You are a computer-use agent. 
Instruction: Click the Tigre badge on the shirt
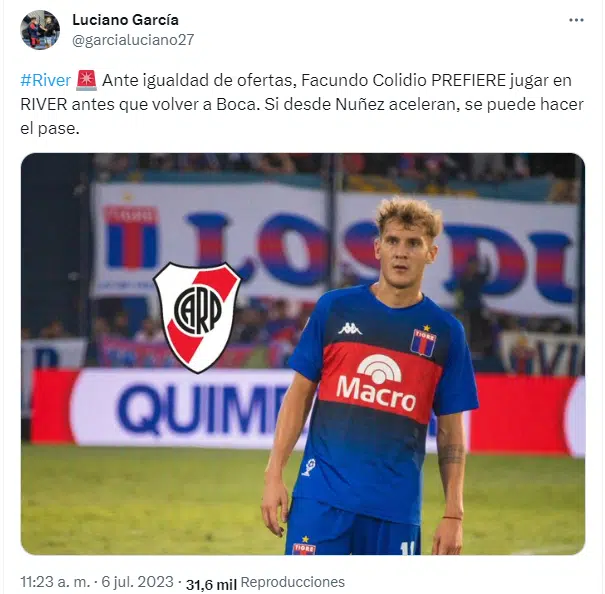pos(424,340)
